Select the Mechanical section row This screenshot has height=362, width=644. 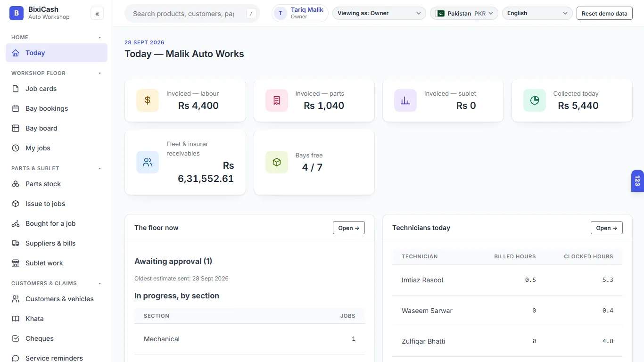point(249,339)
